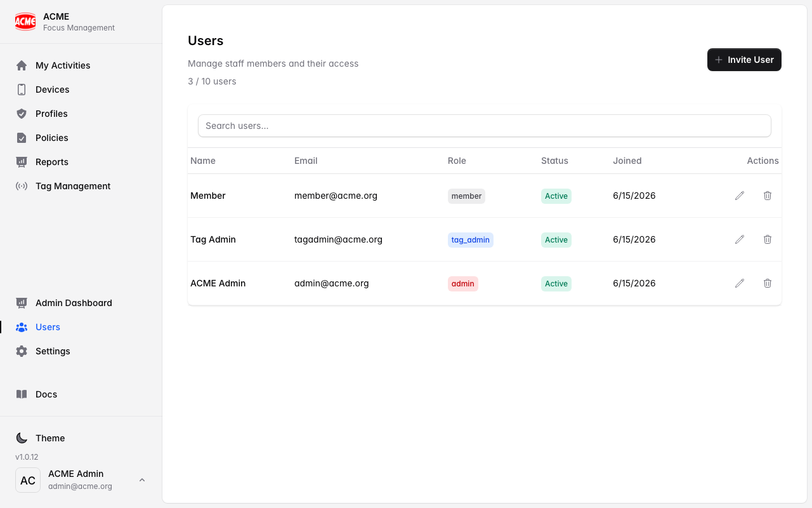The width and height of the screenshot is (812, 508).
Task: Click the AC avatar badge
Action: coord(28,480)
